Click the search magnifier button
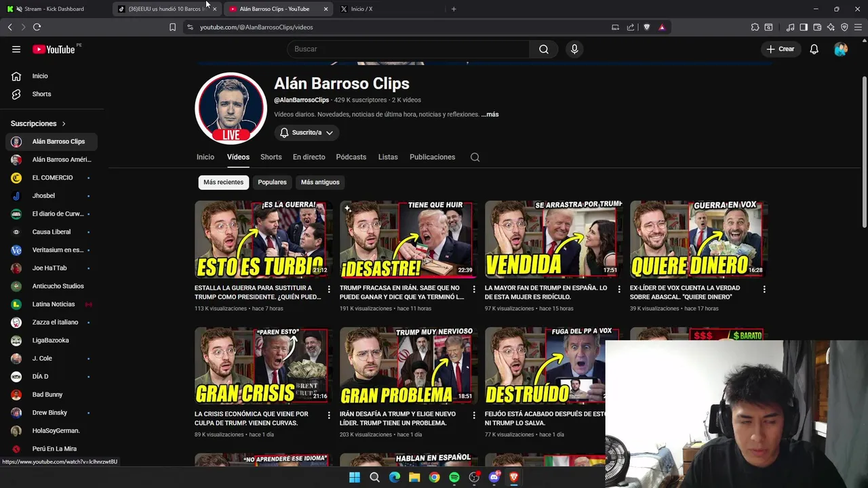Viewport: 868px width, 488px height. click(x=544, y=49)
